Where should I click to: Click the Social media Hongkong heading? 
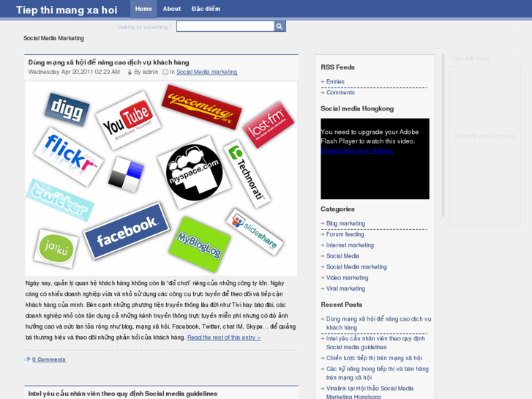click(357, 108)
